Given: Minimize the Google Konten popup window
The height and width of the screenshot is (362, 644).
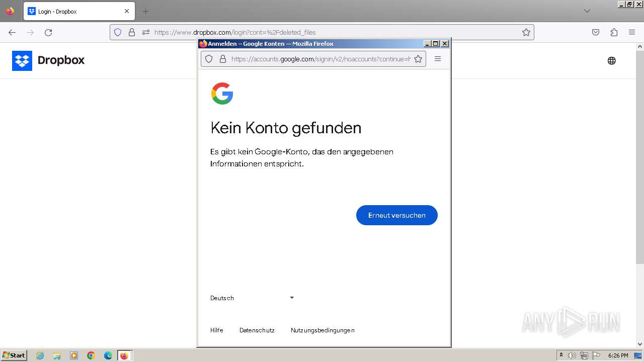Looking at the screenshot, I should [427, 44].
